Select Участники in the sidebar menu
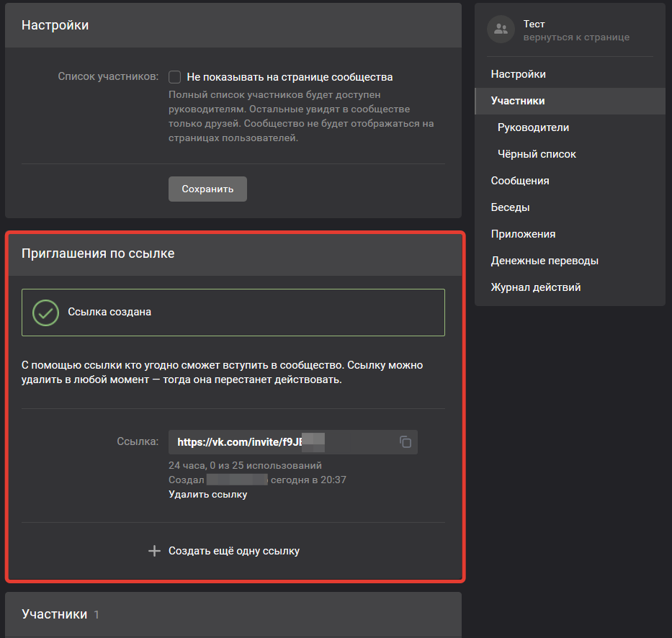Image resolution: width=672 pixels, height=638 pixels. [x=517, y=101]
